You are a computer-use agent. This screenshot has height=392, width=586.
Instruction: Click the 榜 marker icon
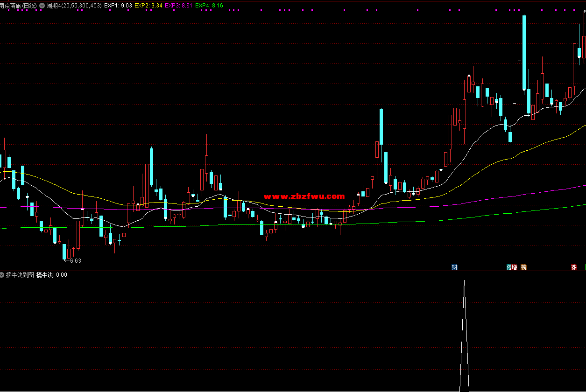(x=523, y=267)
